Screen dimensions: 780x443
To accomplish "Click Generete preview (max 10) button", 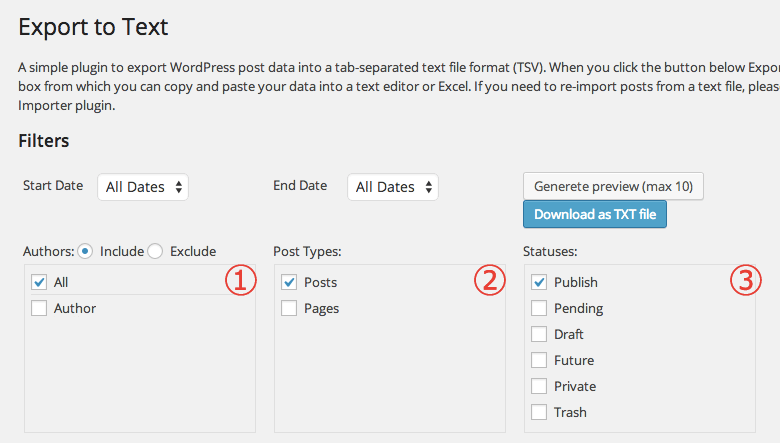I will 613,186.
